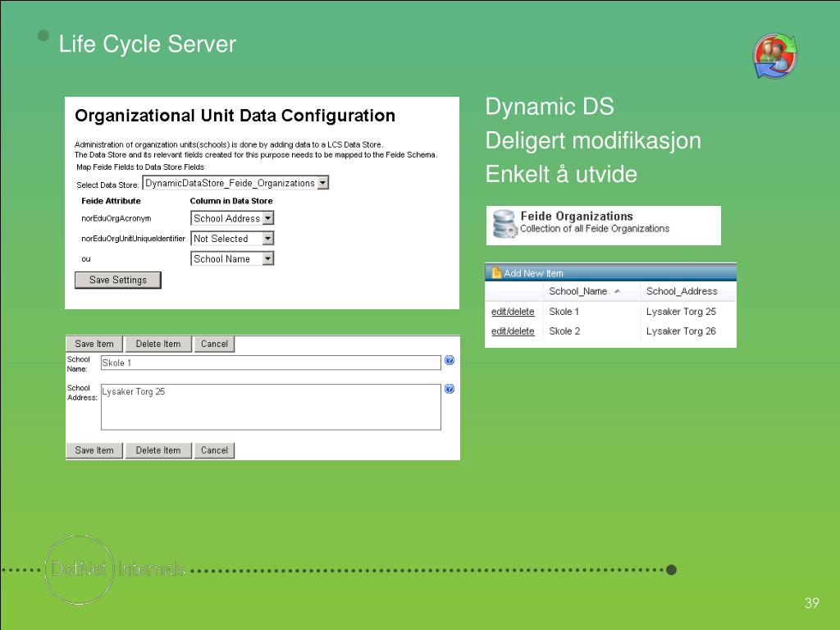Click School Address text area
The height and width of the screenshot is (630, 840).
point(271,407)
